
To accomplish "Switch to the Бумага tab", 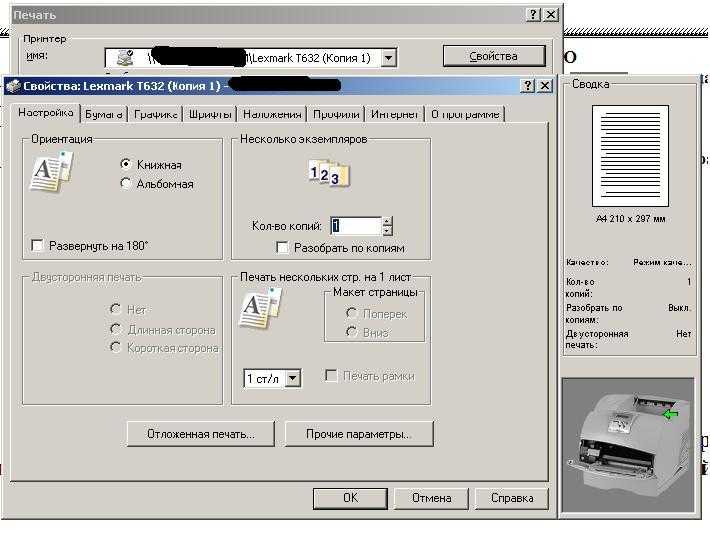I will point(104,114).
